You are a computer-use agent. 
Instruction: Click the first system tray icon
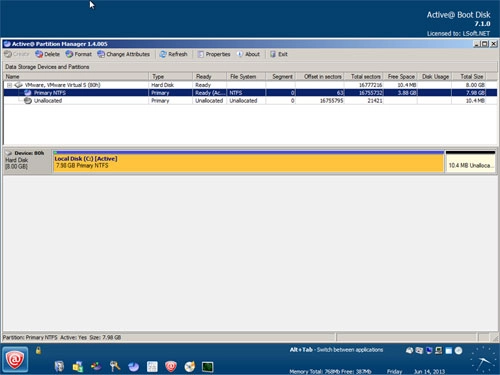point(409,350)
